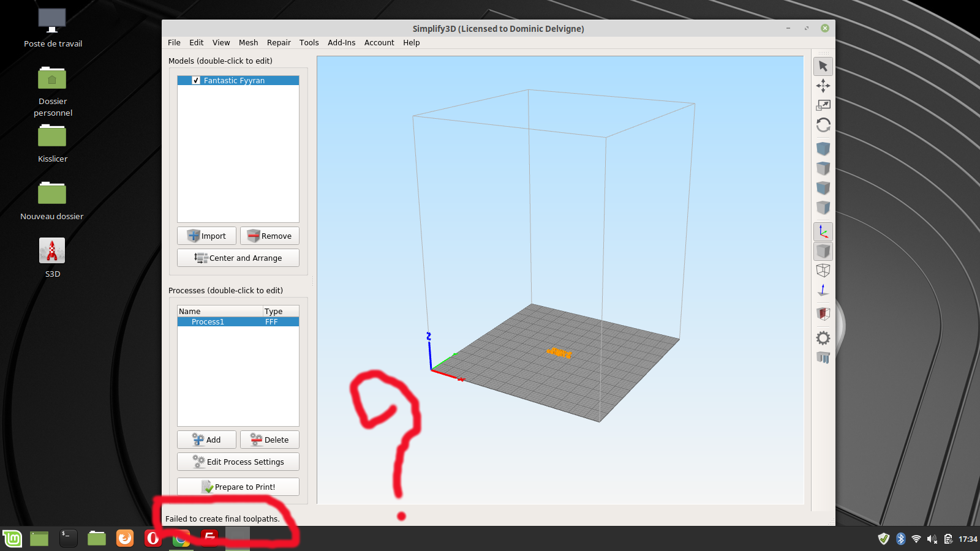Open the cross section view tool
The height and width of the screenshot is (551, 980).
click(823, 314)
